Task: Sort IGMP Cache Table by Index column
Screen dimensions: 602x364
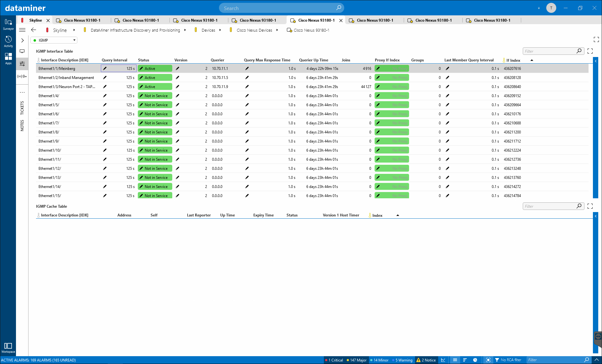Action: [377, 215]
